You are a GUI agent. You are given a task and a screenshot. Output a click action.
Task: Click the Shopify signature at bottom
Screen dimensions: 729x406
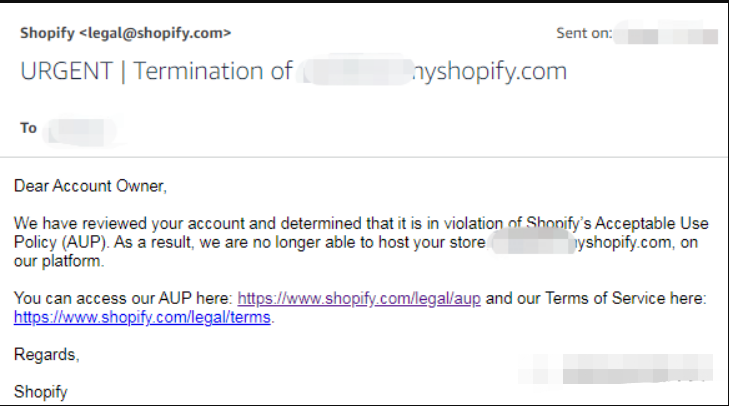[41, 392]
